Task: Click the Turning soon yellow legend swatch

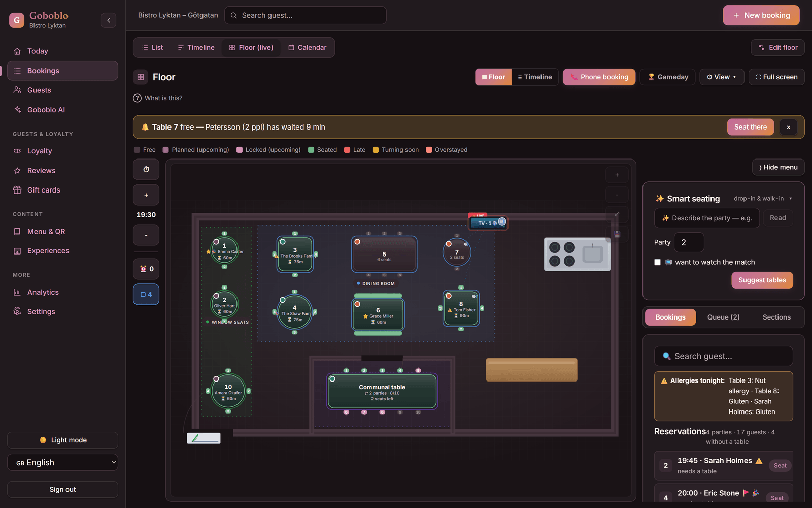Action: (x=376, y=150)
